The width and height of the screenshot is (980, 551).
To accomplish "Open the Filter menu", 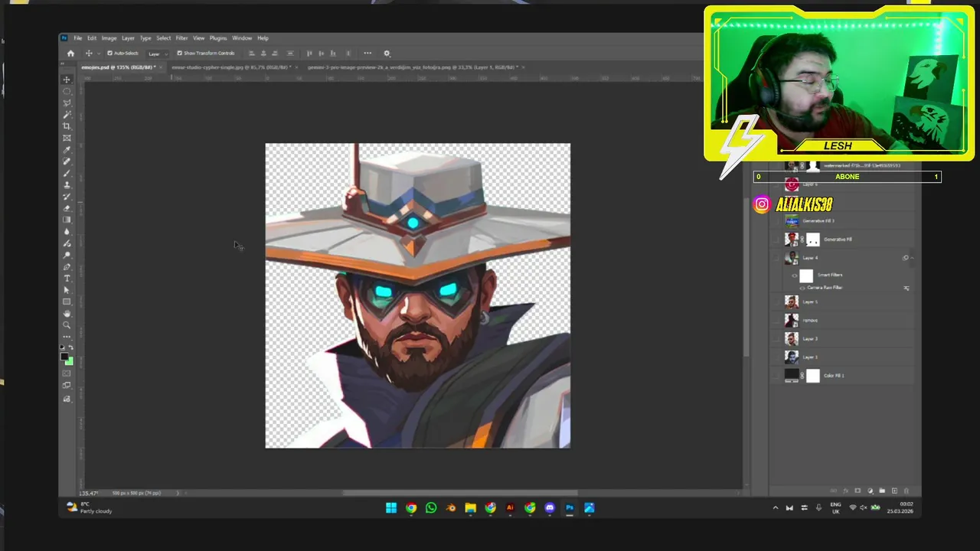I will click(x=181, y=38).
